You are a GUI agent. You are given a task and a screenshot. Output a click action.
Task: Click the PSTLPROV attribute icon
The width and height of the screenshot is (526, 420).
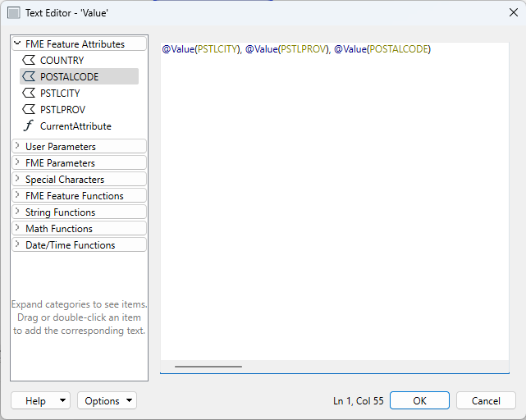[x=29, y=109]
